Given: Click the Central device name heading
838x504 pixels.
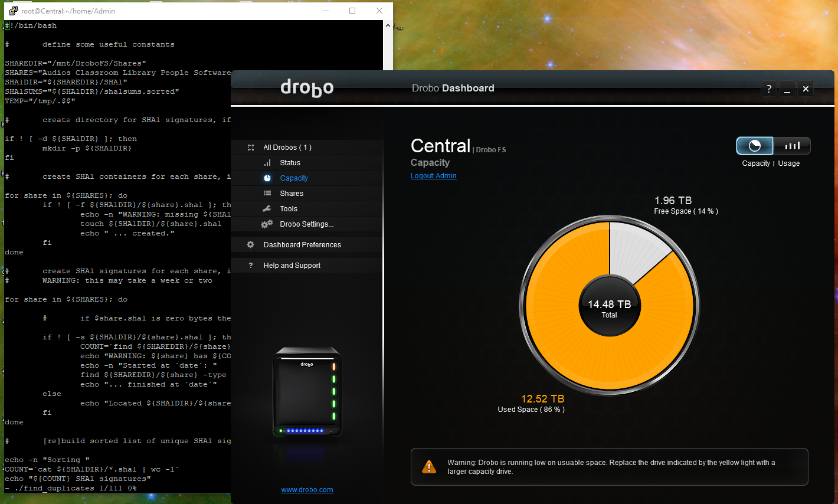Looking at the screenshot, I should point(441,146).
